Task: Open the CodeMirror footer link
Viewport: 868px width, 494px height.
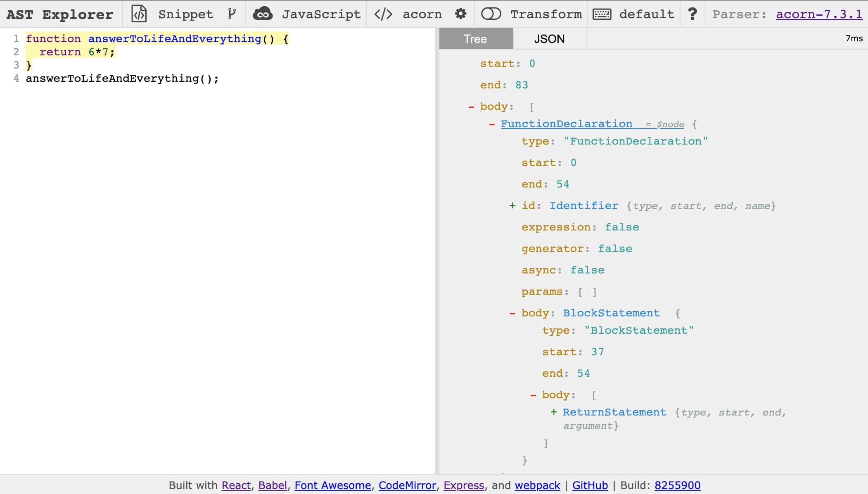Action: point(407,485)
